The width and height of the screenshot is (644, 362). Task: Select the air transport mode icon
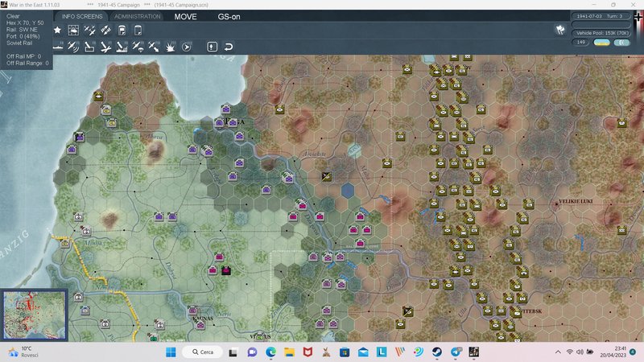(138, 47)
